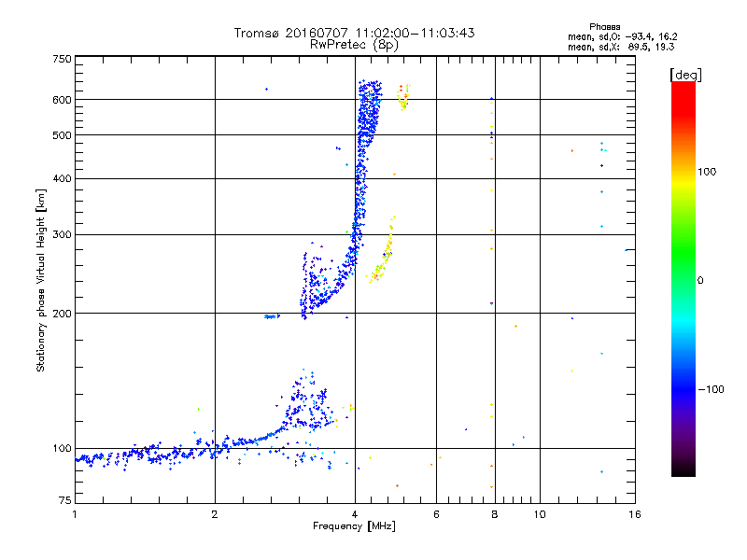Select the 'RwPretec (8p)' subtitle text

pyautogui.click(x=354, y=45)
